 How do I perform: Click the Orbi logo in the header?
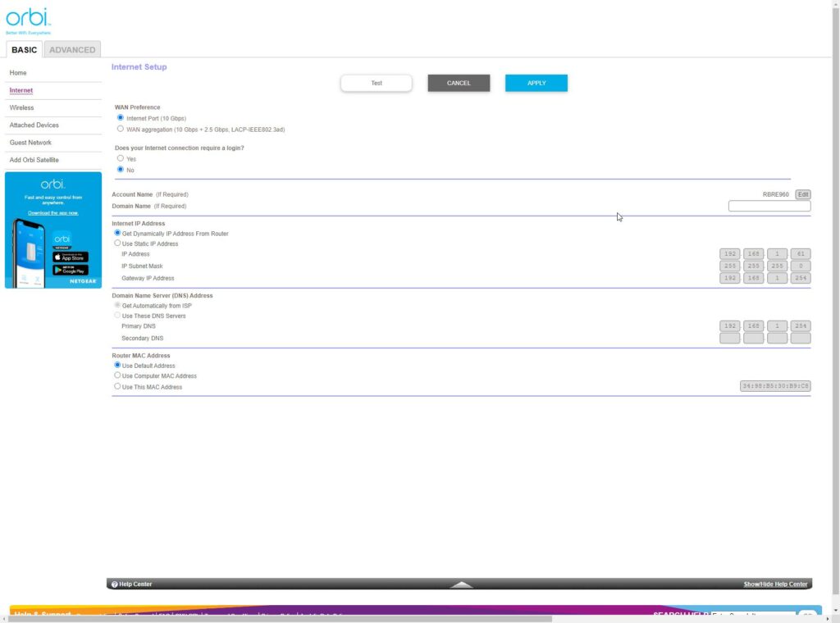[x=28, y=20]
